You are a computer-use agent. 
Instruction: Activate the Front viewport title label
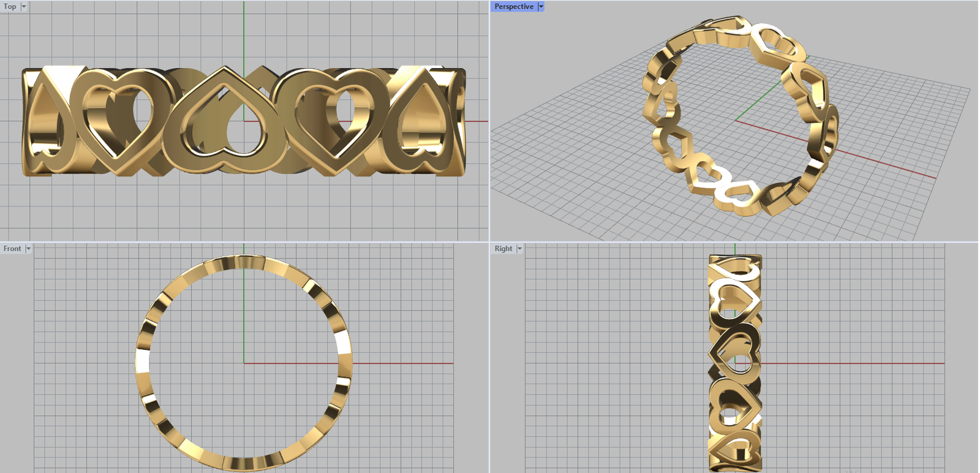point(12,249)
